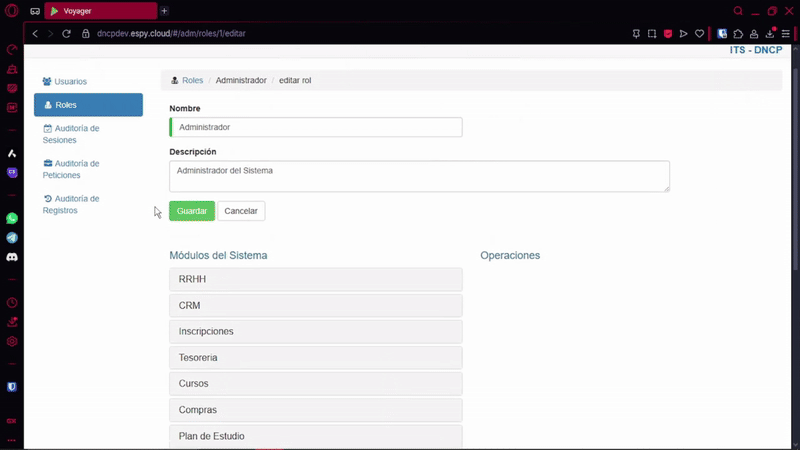Open WhatsApp in the browser sidebar

(12, 218)
